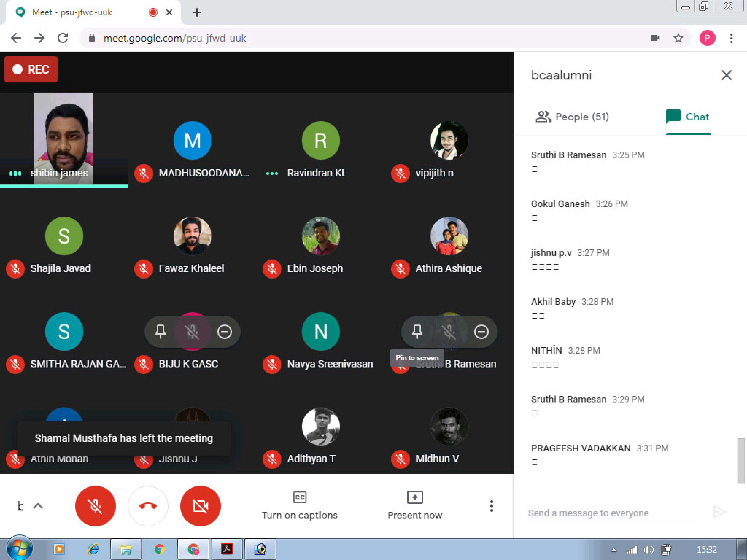Click Navya Sreenivasan muted mic icon
This screenshot has height=560, width=747.
272,365
